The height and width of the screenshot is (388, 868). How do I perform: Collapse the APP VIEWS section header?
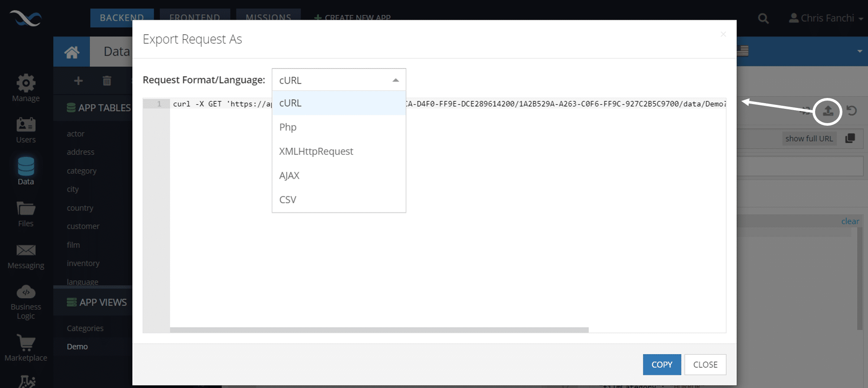click(96, 302)
